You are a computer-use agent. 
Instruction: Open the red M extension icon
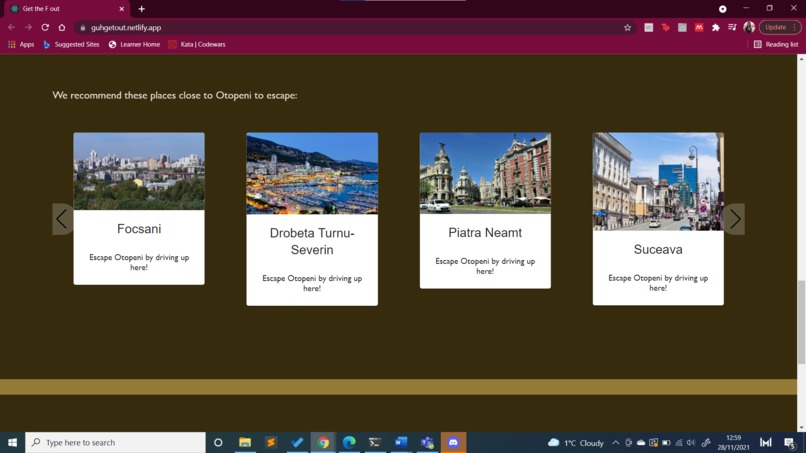(699, 28)
